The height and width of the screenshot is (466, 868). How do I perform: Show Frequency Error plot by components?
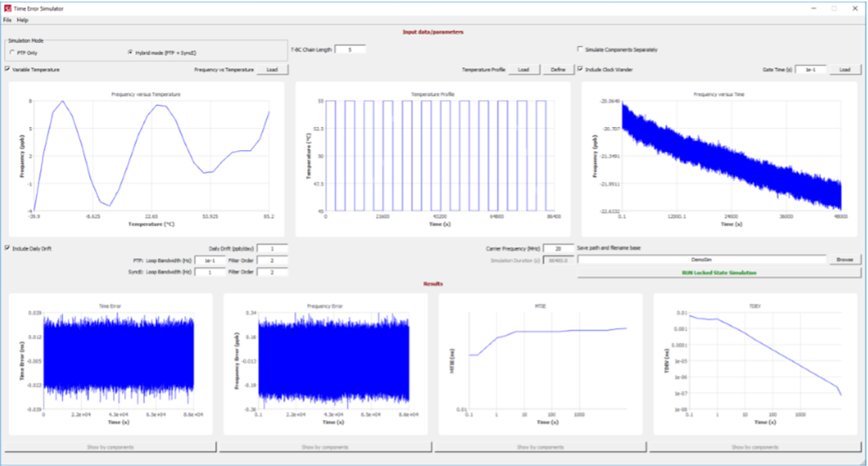[325, 446]
